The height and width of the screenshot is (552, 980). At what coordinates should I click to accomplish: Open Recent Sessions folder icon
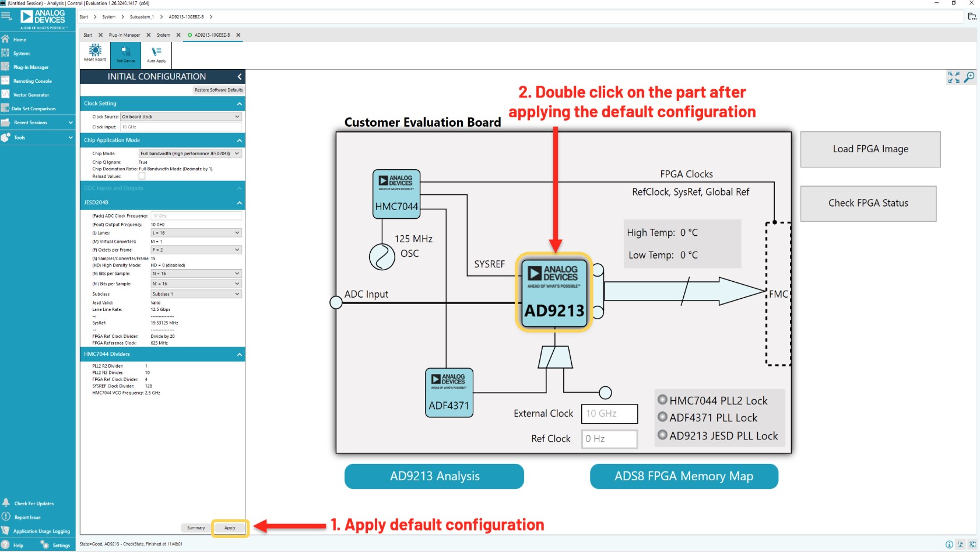[5, 123]
